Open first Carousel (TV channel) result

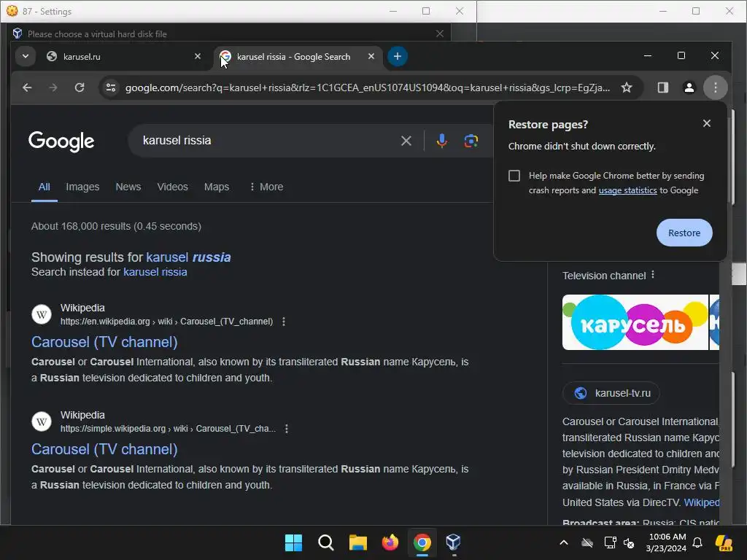104,342
